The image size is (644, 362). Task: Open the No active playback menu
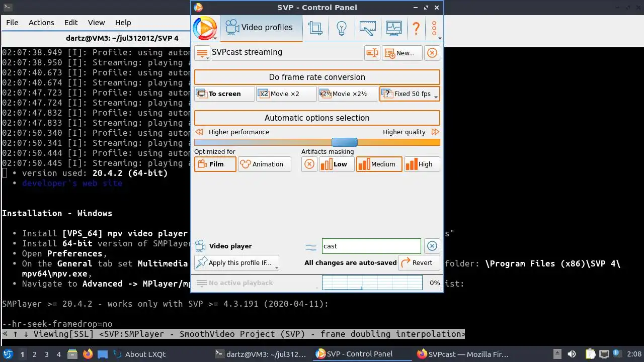pos(235,283)
